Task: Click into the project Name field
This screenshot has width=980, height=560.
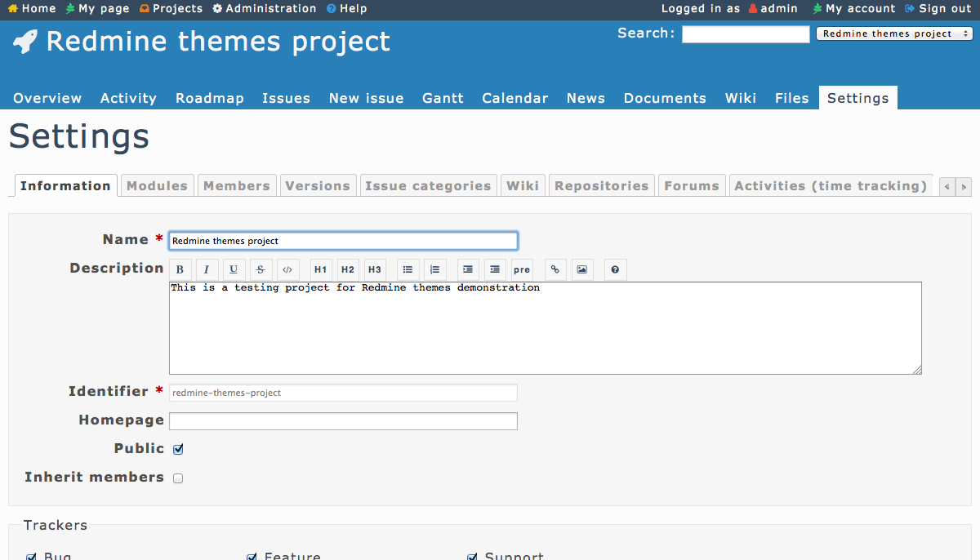Action: pyautogui.click(x=343, y=241)
